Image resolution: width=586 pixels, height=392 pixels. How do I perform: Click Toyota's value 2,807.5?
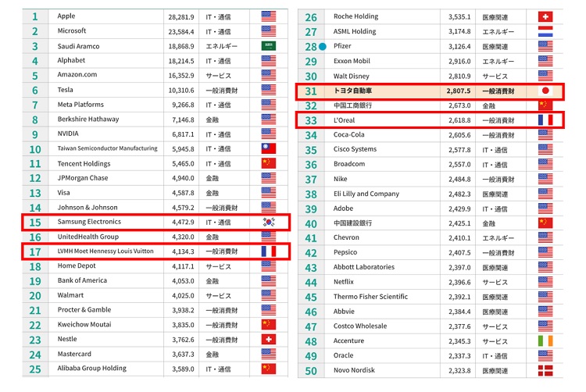[459, 91]
